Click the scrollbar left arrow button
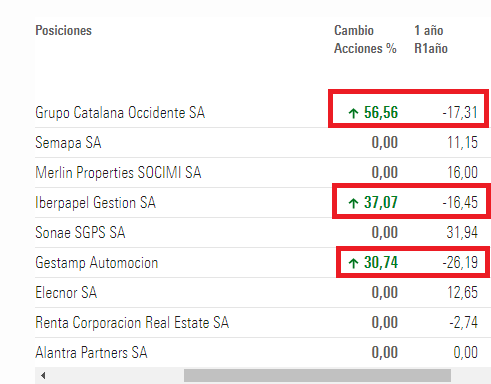 point(43,376)
